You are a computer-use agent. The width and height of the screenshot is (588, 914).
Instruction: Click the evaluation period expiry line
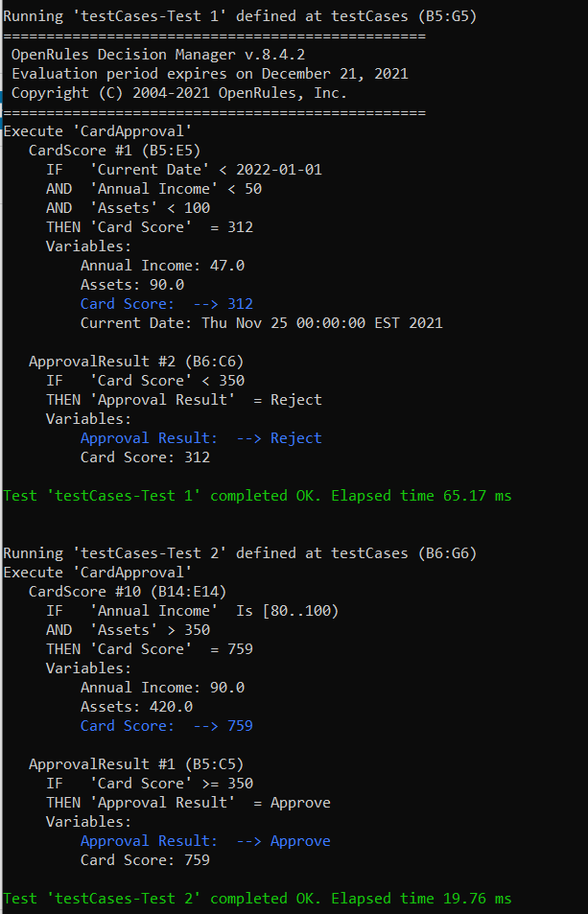209,74
